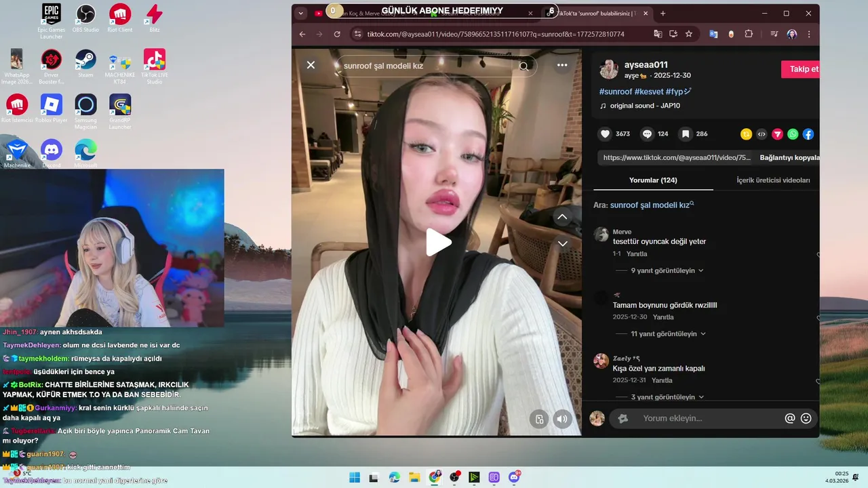Click the Yorum ekleyin comment field
Screen dimensions: 868x488
(695, 418)
